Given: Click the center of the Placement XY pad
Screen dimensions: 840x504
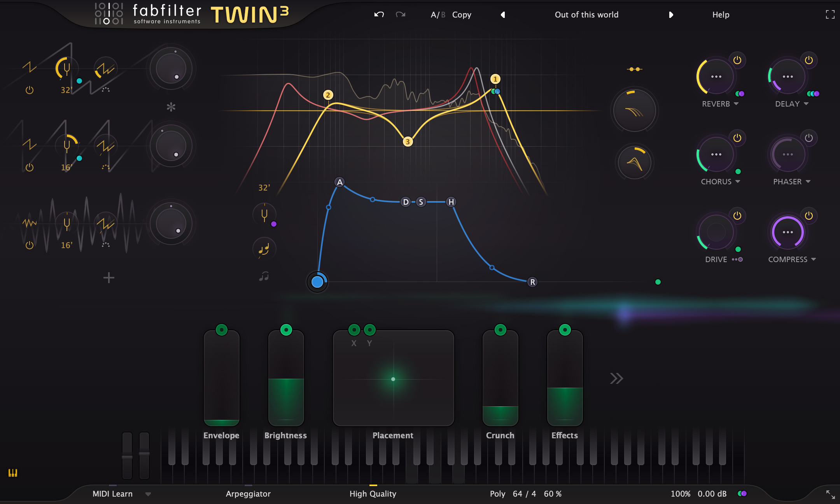Looking at the screenshot, I should pos(393,379).
